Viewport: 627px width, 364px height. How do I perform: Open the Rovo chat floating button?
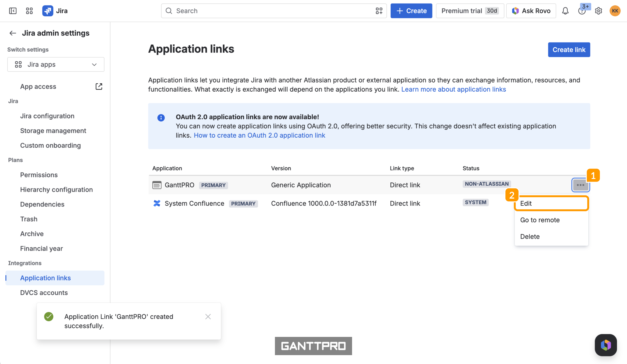click(x=605, y=345)
